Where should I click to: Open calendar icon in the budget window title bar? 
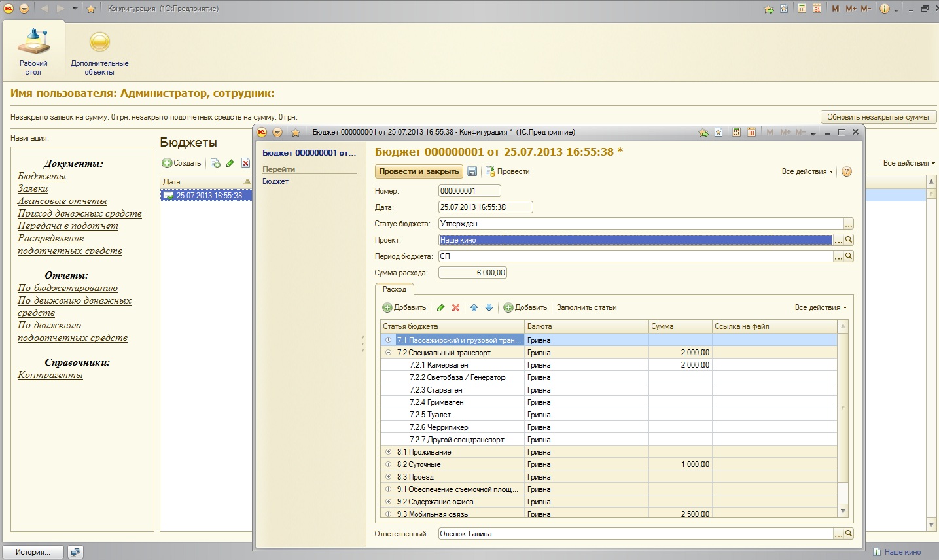(x=751, y=132)
